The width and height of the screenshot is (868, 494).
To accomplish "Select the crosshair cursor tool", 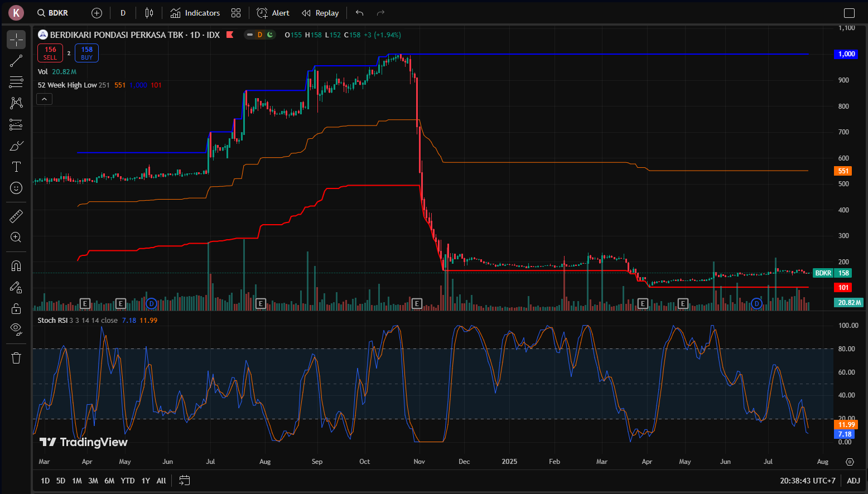I will (16, 40).
